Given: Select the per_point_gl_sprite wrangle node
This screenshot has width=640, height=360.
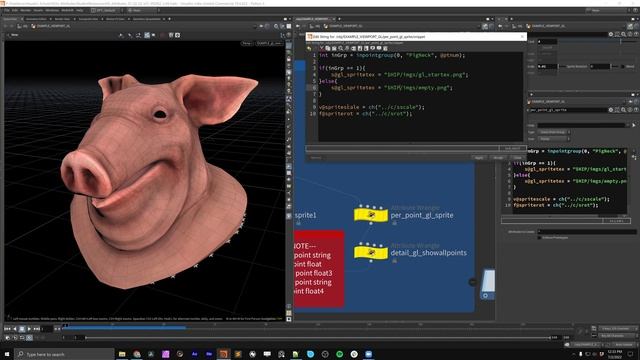Looking at the screenshot, I should [371, 215].
